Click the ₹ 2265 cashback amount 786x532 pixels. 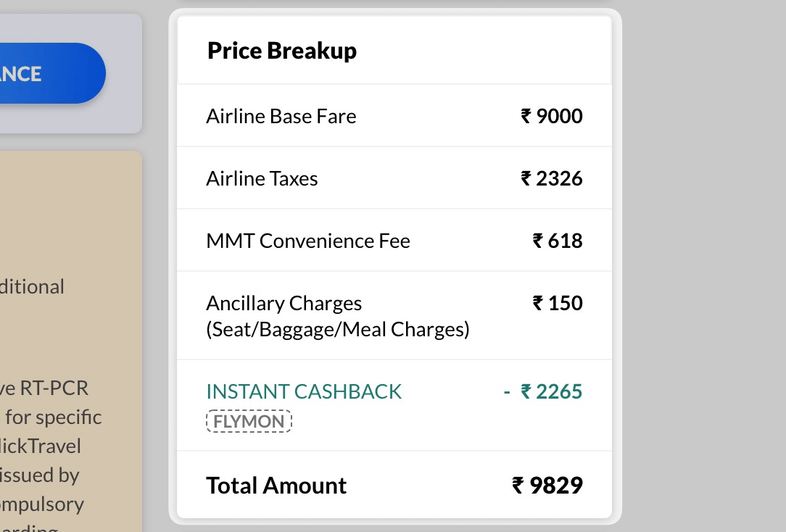point(543,391)
